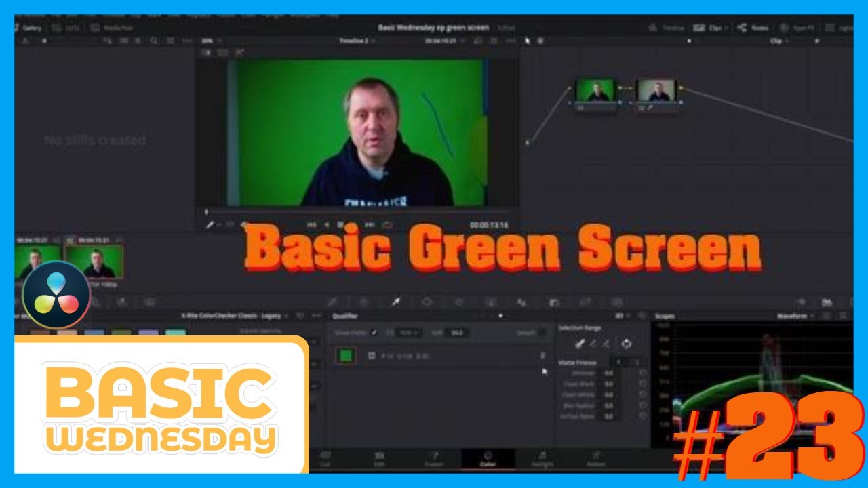Open the Waveform scope type dropdown
The image size is (868, 488).
click(795, 317)
